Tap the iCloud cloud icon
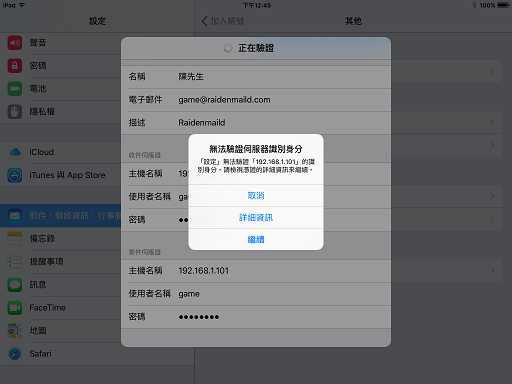The image size is (512, 384). (x=15, y=152)
